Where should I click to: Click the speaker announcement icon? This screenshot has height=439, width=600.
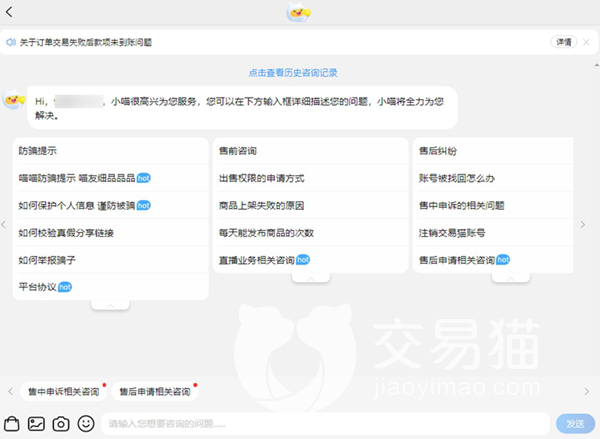point(10,43)
